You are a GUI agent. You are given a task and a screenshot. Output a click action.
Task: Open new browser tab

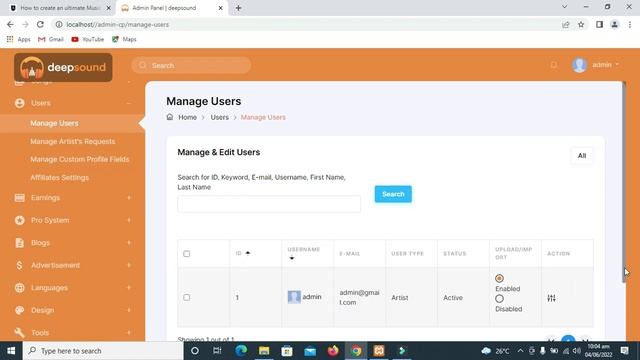(238, 8)
